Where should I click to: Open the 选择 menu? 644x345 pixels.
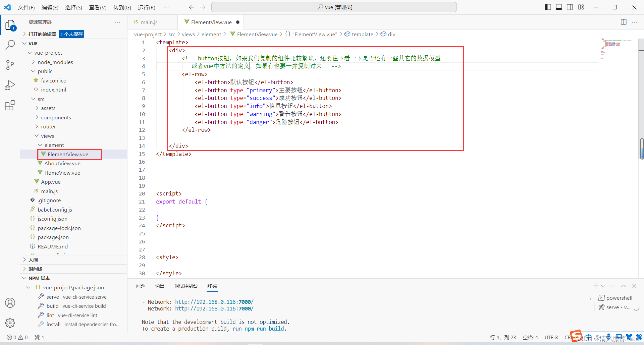coord(73,7)
